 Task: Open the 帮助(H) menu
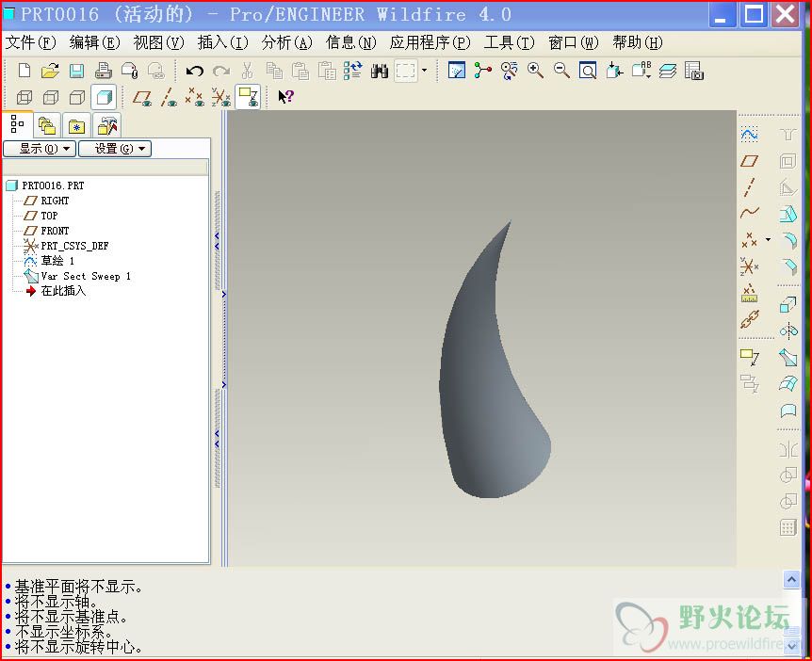coord(638,42)
